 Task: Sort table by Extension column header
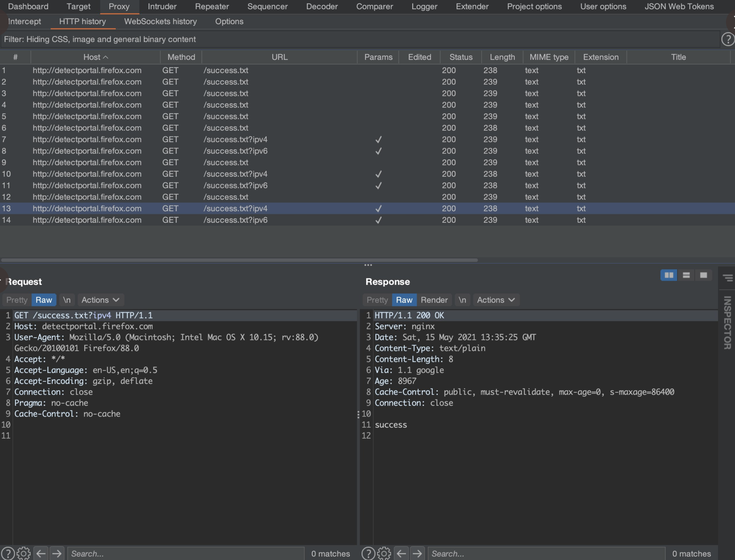pos(600,57)
